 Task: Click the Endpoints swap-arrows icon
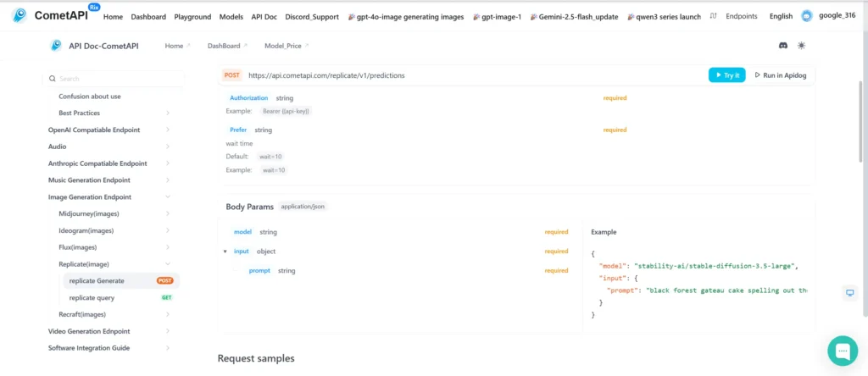pyautogui.click(x=713, y=16)
